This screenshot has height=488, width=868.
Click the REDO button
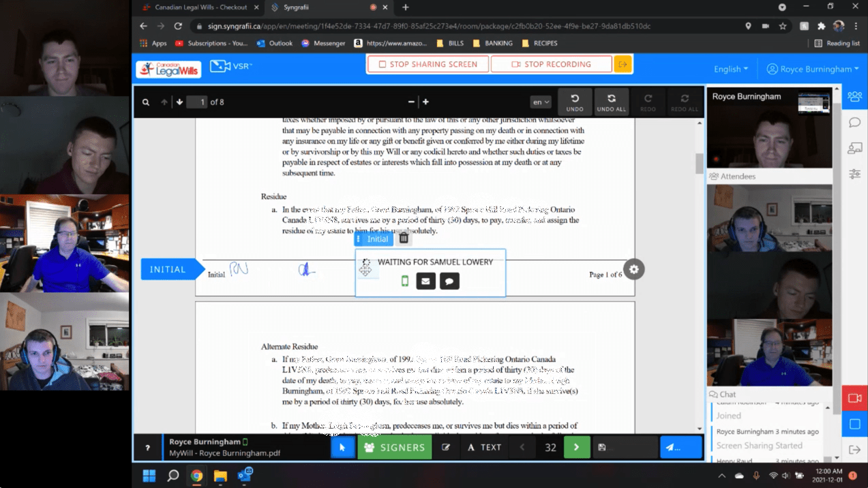[648, 102]
